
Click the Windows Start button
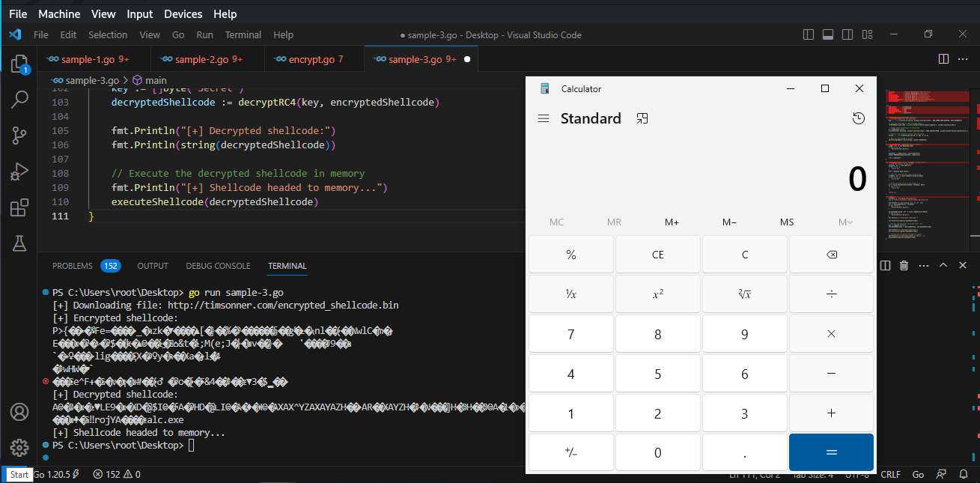point(19,475)
